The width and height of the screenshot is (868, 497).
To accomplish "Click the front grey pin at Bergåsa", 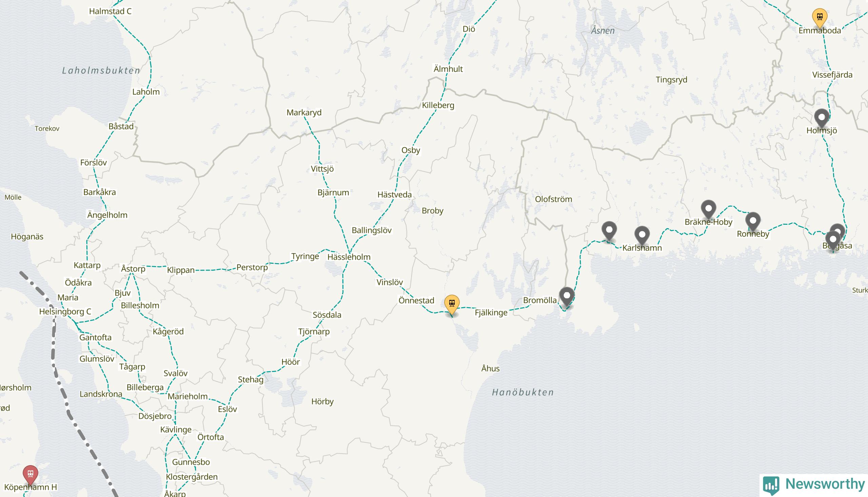I will tap(833, 240).
